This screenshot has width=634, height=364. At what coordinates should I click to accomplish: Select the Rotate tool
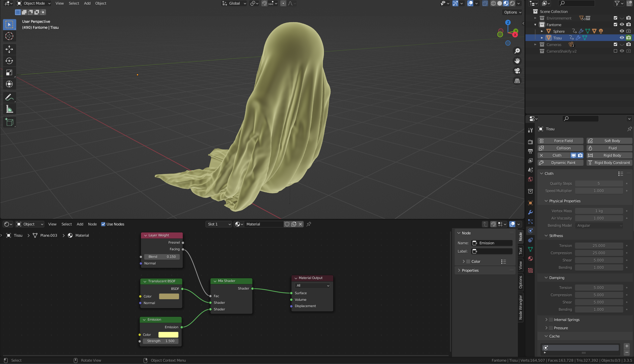click(x=9, y=61)
